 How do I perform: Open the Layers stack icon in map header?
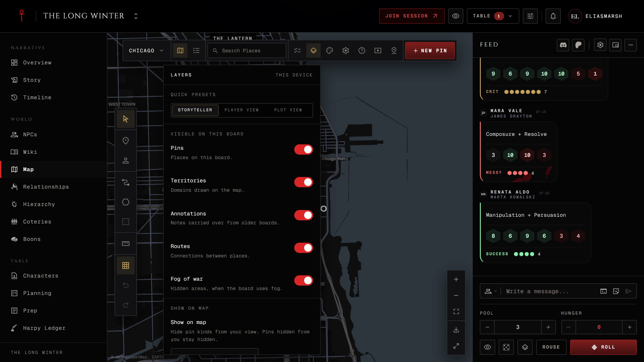(313, 51)
